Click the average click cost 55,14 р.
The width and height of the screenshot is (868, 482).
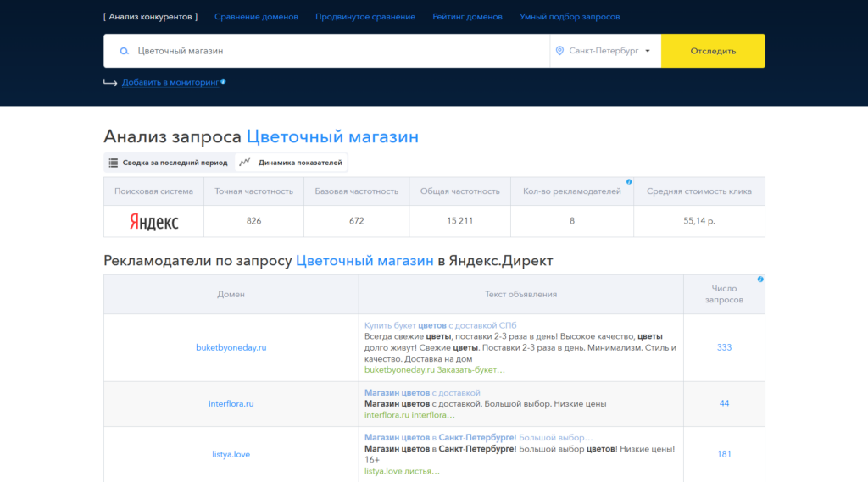coord(699,221)
